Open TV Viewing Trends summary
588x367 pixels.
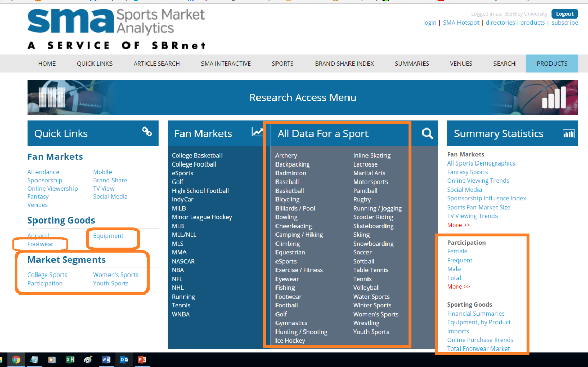(x=472, y=216)
